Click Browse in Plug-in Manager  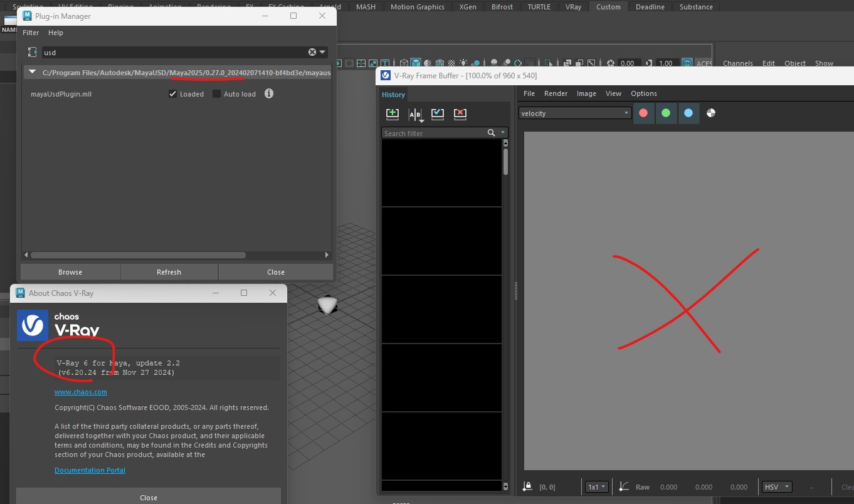[x=70, y=272]
